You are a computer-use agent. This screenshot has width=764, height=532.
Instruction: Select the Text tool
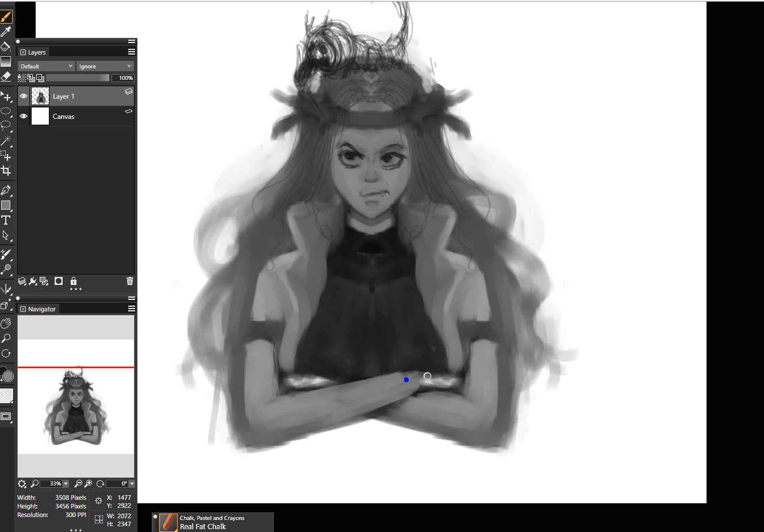pyautogui.click(x=6, y=220)
